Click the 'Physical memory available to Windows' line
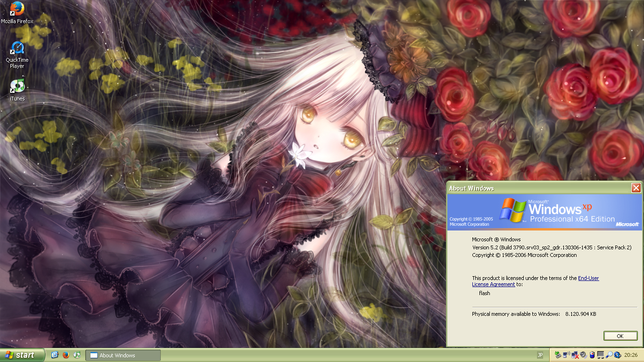Viewport: 644px width, 362px height. [x=534, y=314]
